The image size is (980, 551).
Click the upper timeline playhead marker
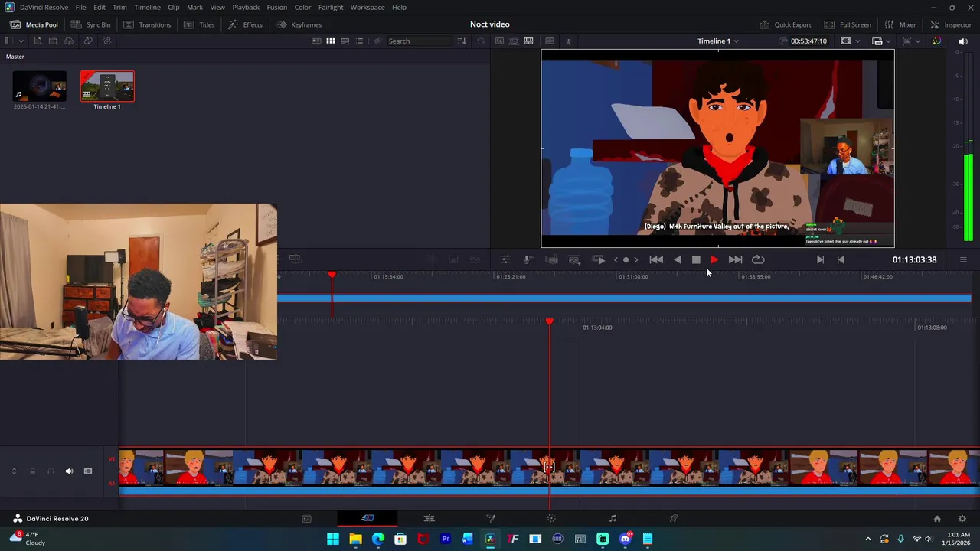click(x=332, y=274)
